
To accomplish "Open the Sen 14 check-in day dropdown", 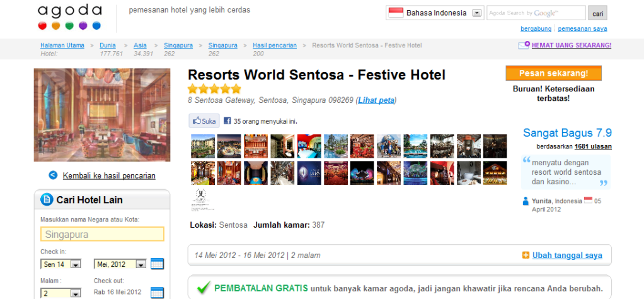I will 60,264.
